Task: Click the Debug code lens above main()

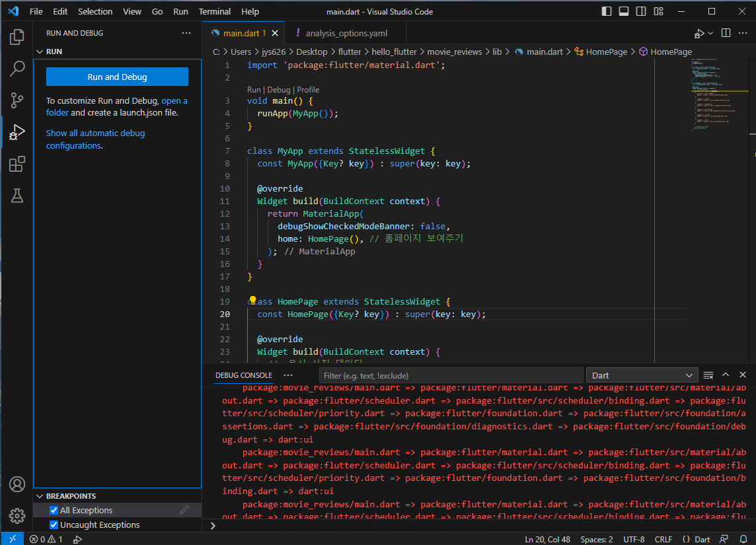Action: coord(279,90)
